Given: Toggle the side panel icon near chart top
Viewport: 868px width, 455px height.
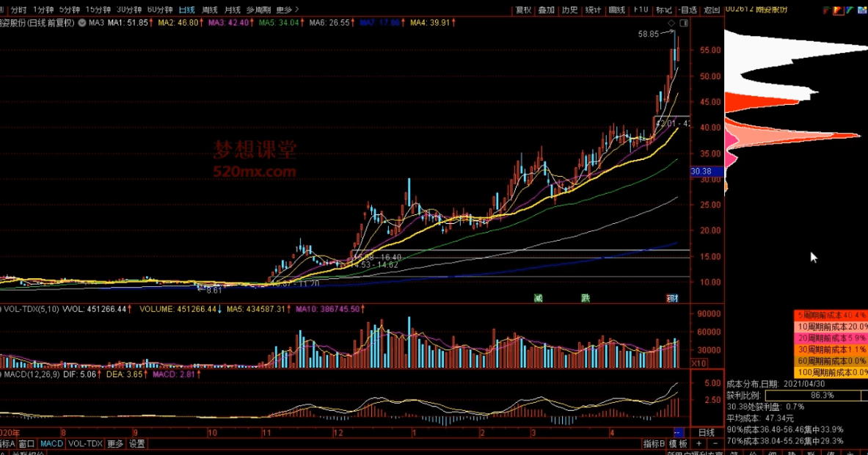Looking at the screenshot, I should point(683,24).
